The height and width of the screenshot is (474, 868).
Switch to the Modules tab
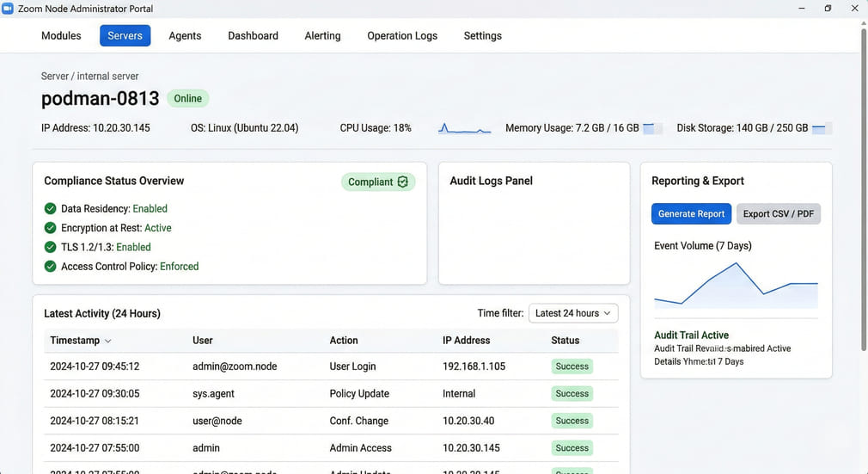point(61,35)
